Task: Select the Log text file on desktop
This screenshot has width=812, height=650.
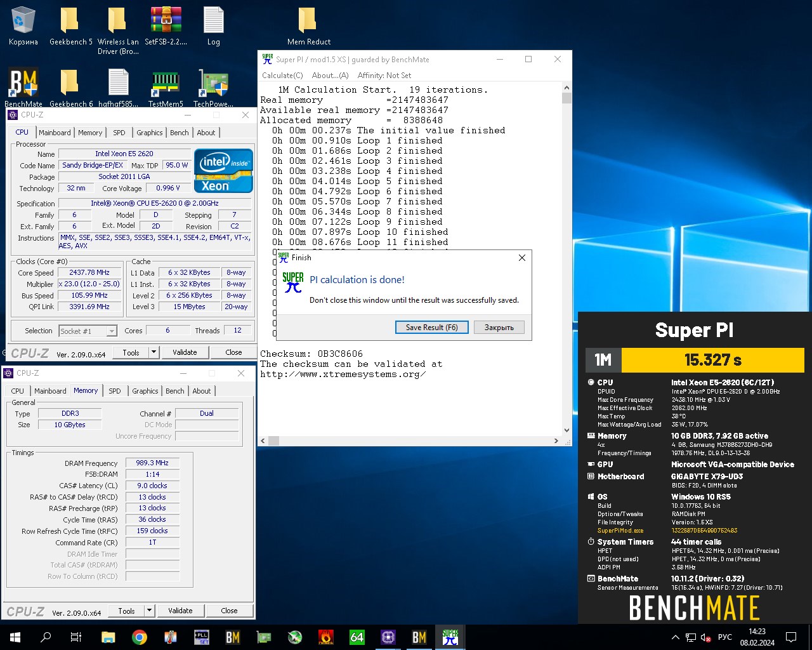Action: [214, 27]
